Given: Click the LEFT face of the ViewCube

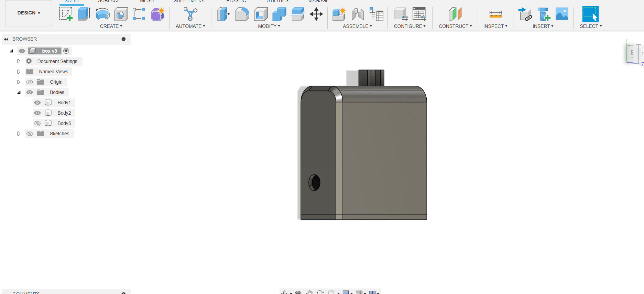Looking at the screenshot, I should coord(632,54).
